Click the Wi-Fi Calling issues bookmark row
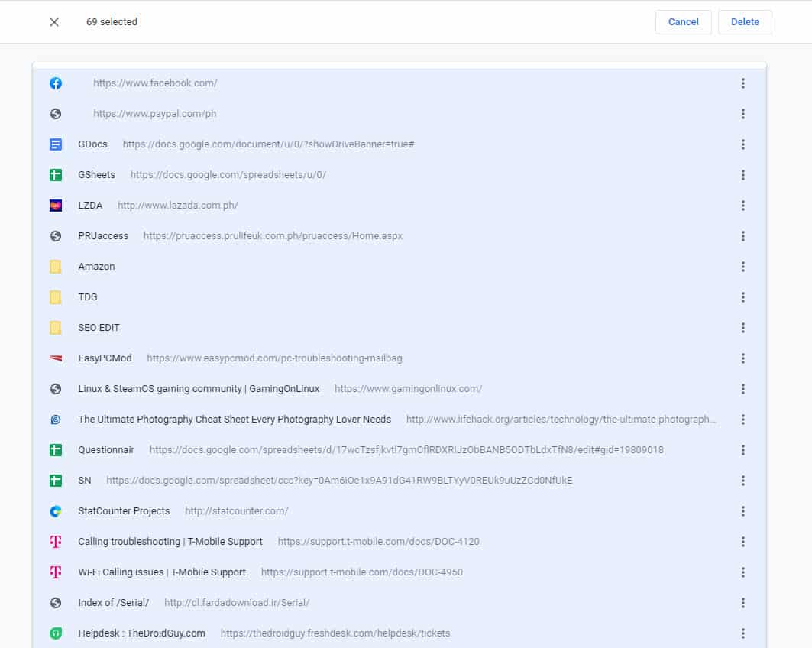The image size is (812, 648). pyautogui.click(x=162, y=572)
